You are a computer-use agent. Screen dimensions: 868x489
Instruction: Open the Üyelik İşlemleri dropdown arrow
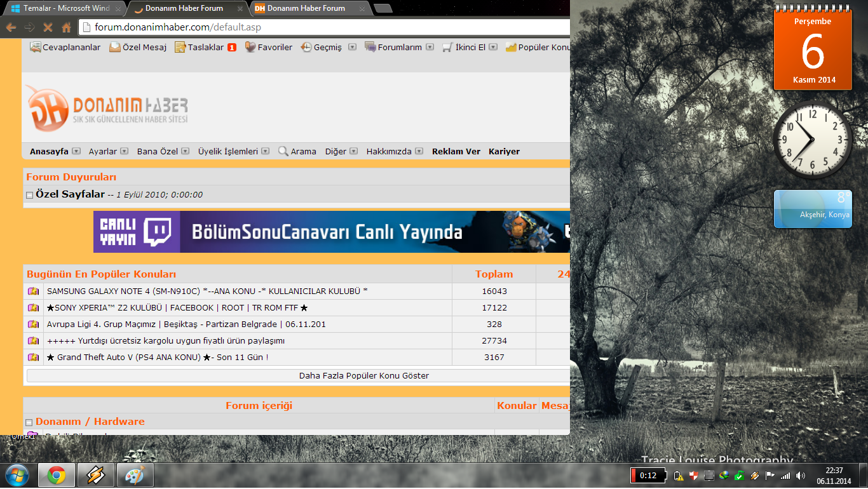point(266,151)
